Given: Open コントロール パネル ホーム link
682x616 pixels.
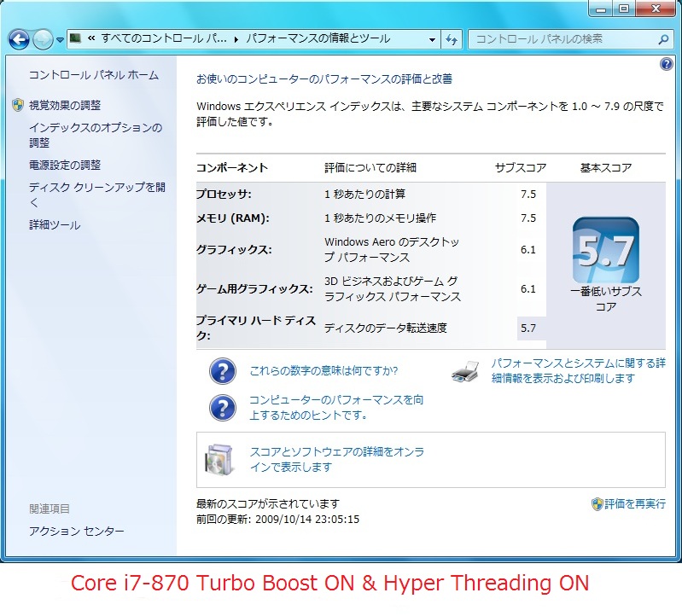Looking at the screenshot, I should tap(94, 75).
